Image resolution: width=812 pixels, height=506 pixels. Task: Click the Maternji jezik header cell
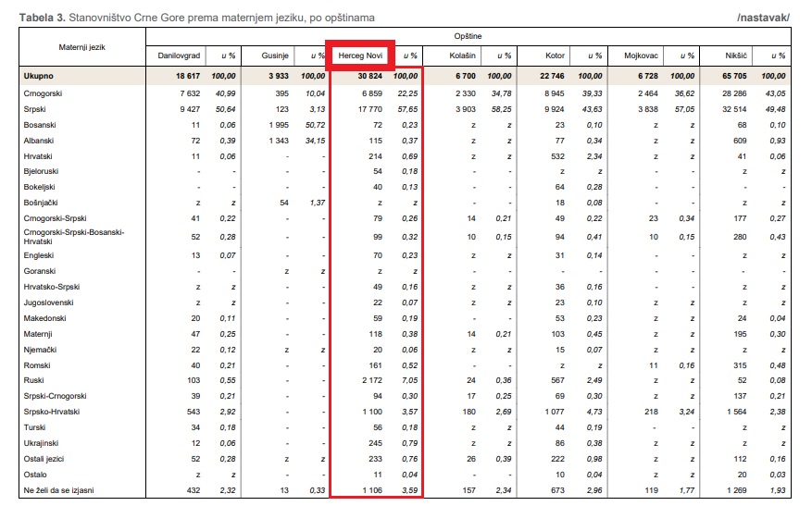(x=84, y=46)
